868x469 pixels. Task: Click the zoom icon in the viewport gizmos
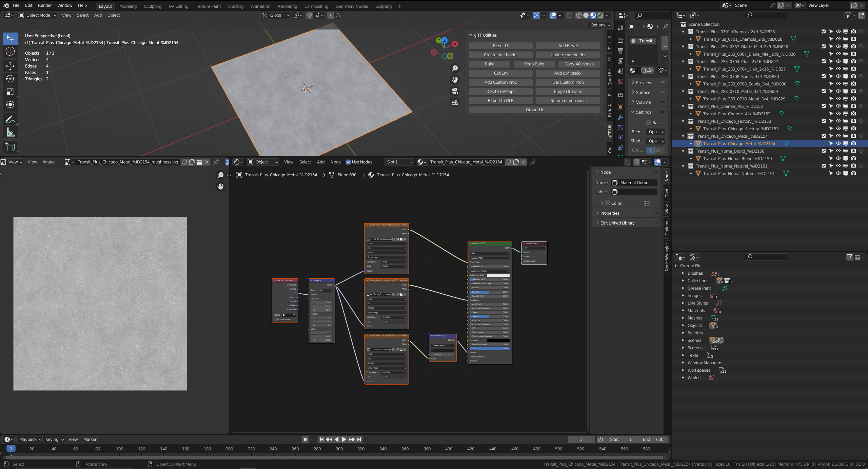pos(455,68)
